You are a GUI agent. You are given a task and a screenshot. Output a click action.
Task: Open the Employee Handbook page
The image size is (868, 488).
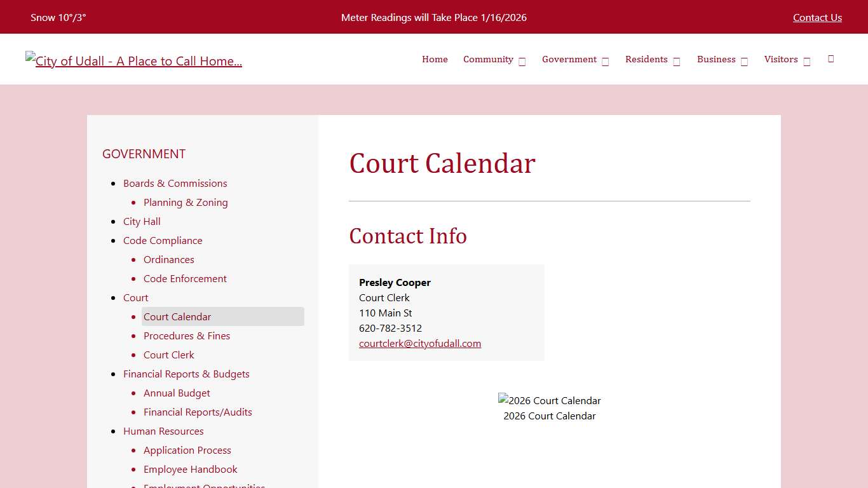[x=190, y=469]
